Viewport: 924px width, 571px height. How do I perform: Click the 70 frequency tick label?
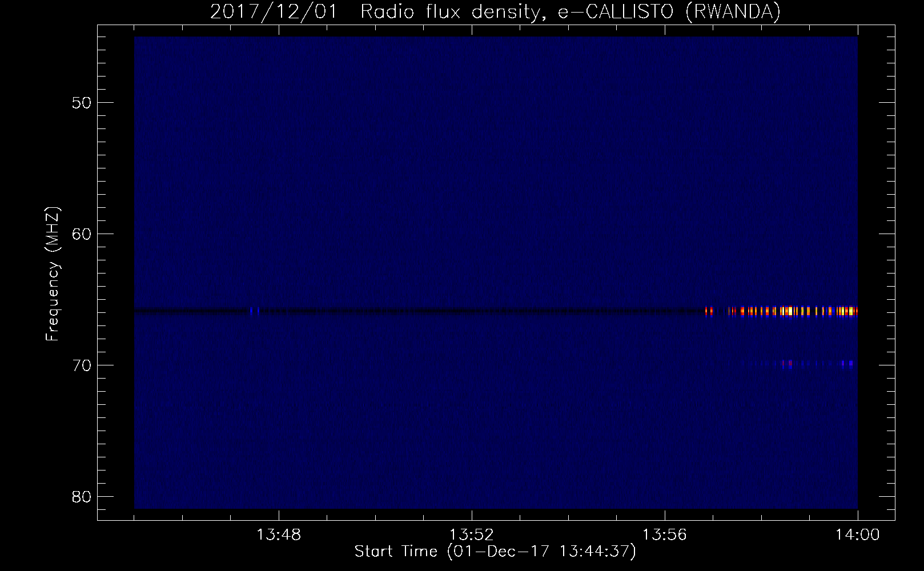click(x=82, y=365)
